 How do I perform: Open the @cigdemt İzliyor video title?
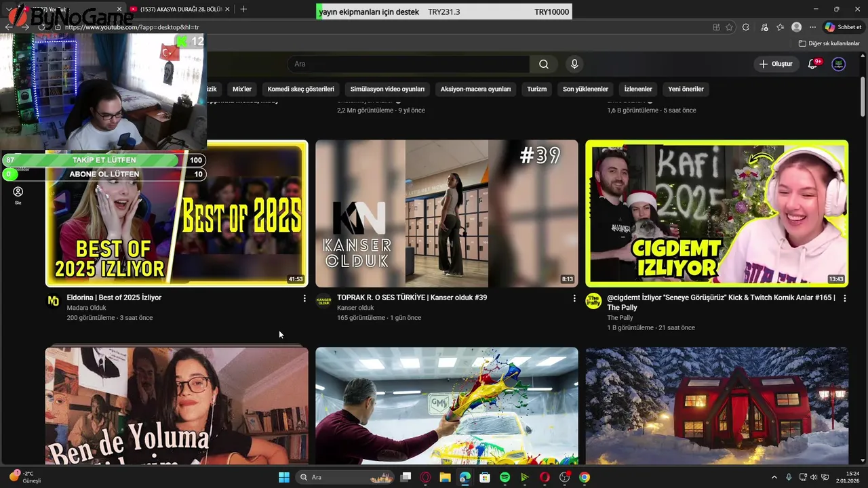point(721,302)
